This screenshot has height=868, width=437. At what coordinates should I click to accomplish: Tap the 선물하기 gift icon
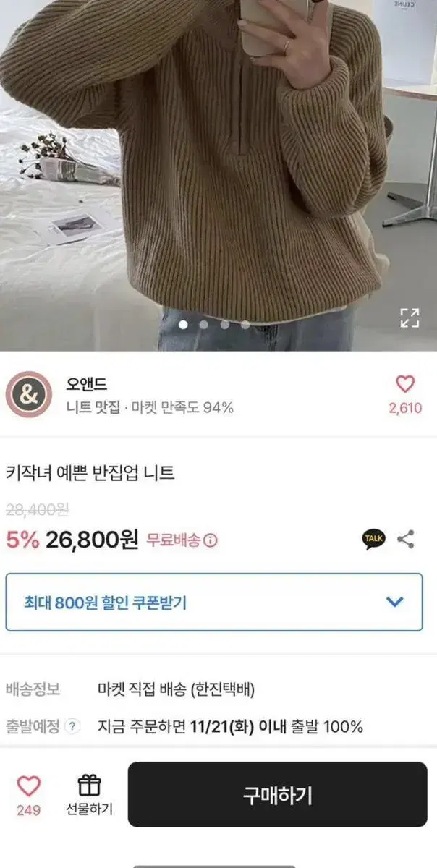click(90, 785)
